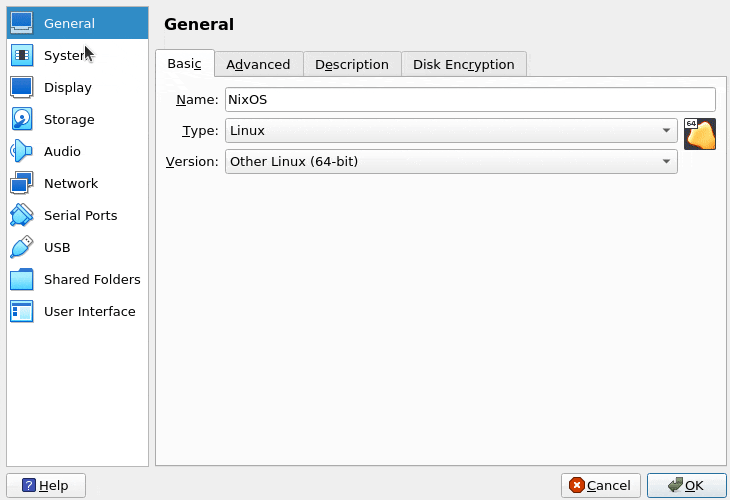Open Serial Ports via its connector icon
730x500 pixels.
pos(22,215)
